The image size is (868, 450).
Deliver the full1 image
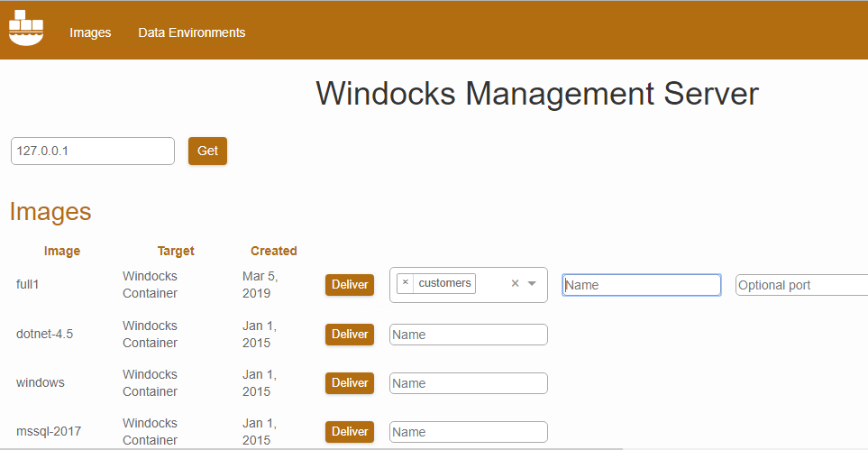[x=350, y=284]
